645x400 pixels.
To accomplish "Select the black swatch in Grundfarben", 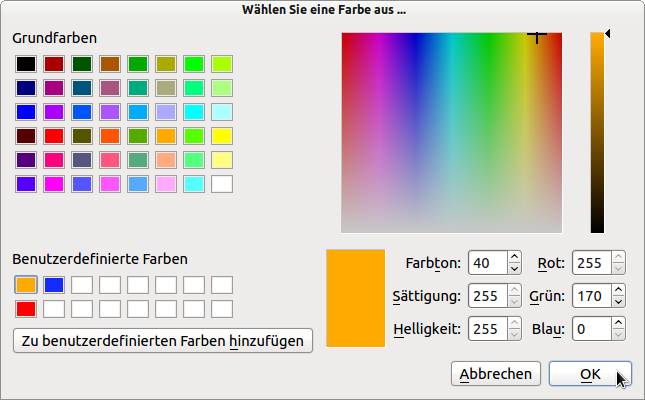I will 26,64.
